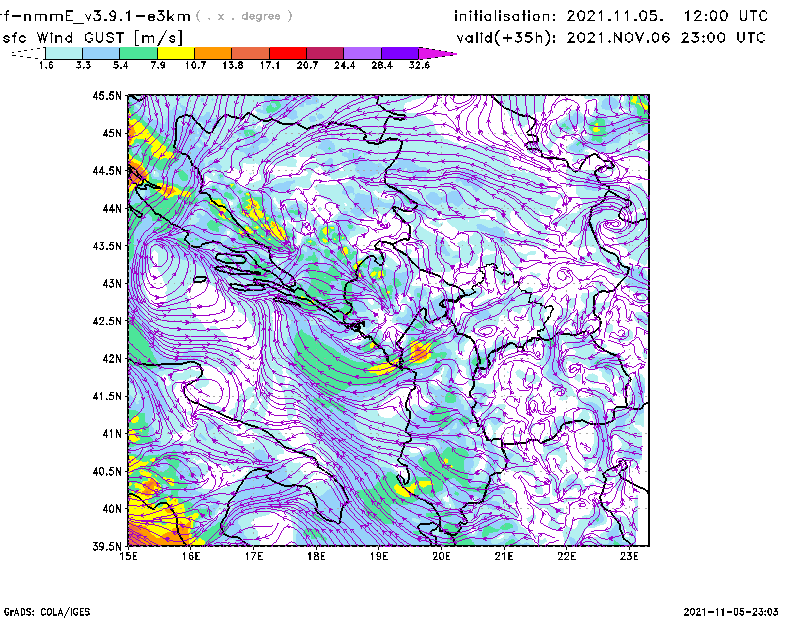Click the green 5.4–7.9 legend swatch
800x618 pixels.
pyautogui.click(x=138, y=53)
